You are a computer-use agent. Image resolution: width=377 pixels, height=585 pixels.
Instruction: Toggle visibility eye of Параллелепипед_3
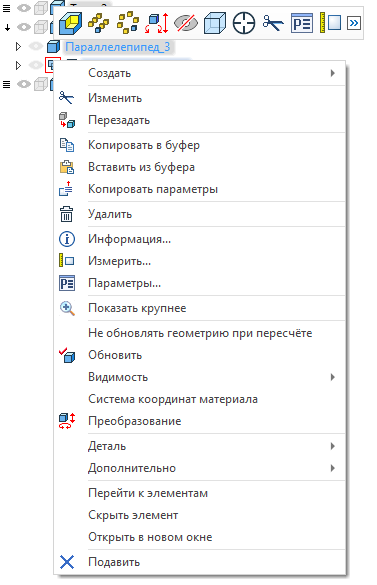tap(36, 47)
